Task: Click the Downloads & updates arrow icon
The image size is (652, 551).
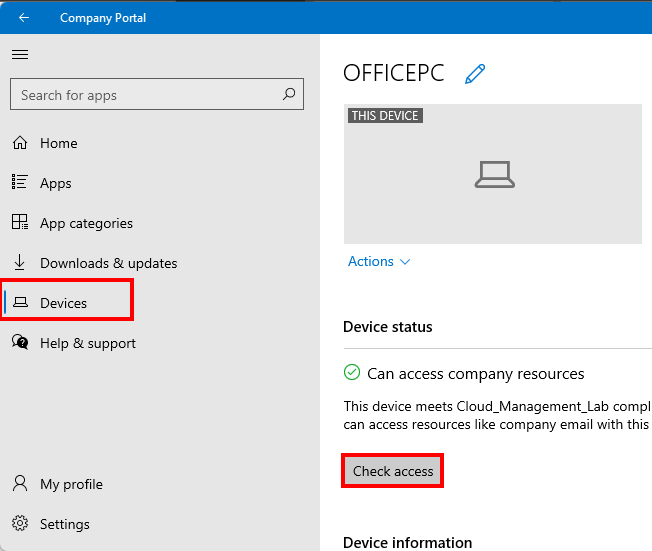Action: [20, 263]
